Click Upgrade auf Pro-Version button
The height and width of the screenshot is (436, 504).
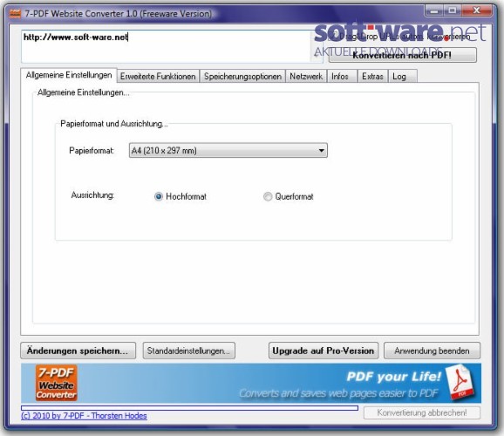coord(324,351)
